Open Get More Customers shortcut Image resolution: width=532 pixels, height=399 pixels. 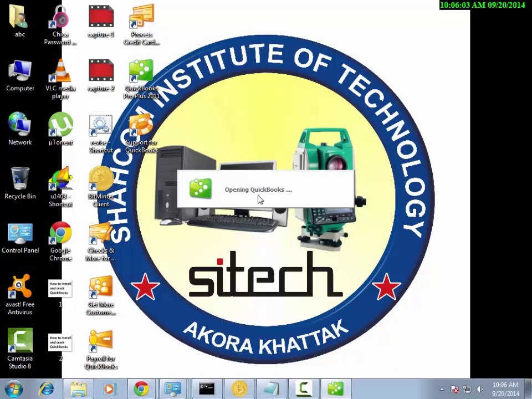click(x=101, y=295)
